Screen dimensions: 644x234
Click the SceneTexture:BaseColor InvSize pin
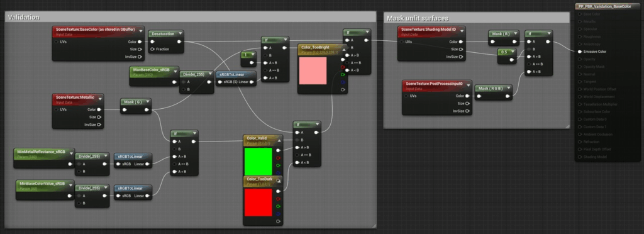[140, 57]
